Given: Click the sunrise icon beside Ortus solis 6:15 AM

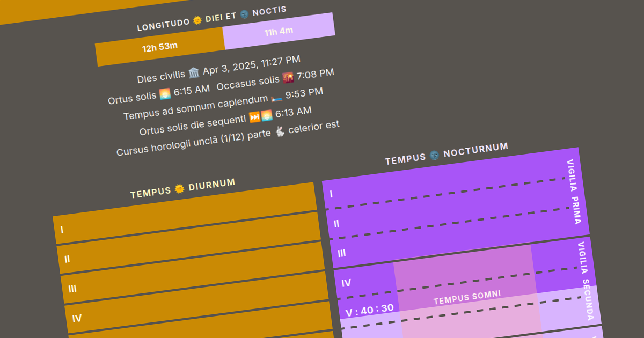Looking at the screenshot, I should (x=165, y=95).
